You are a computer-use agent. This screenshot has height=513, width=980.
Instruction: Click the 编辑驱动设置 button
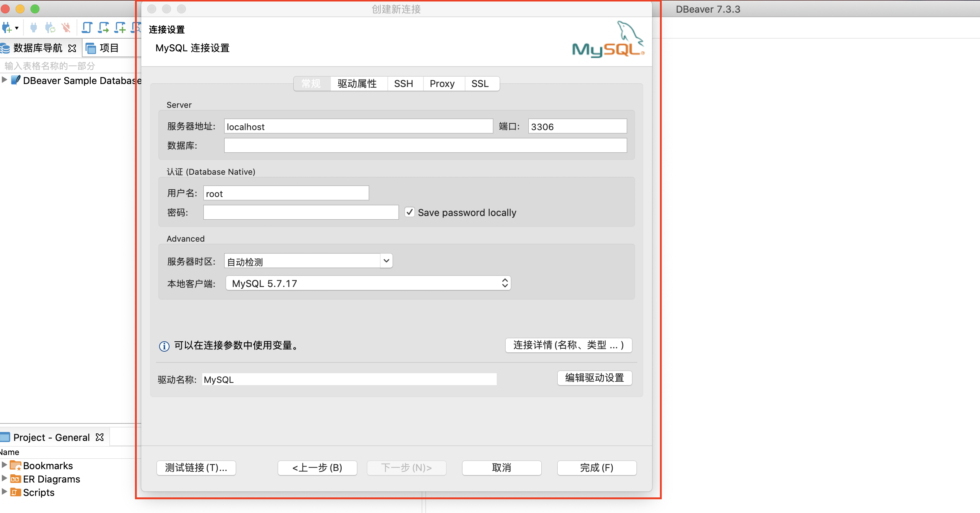click(594, 378)
